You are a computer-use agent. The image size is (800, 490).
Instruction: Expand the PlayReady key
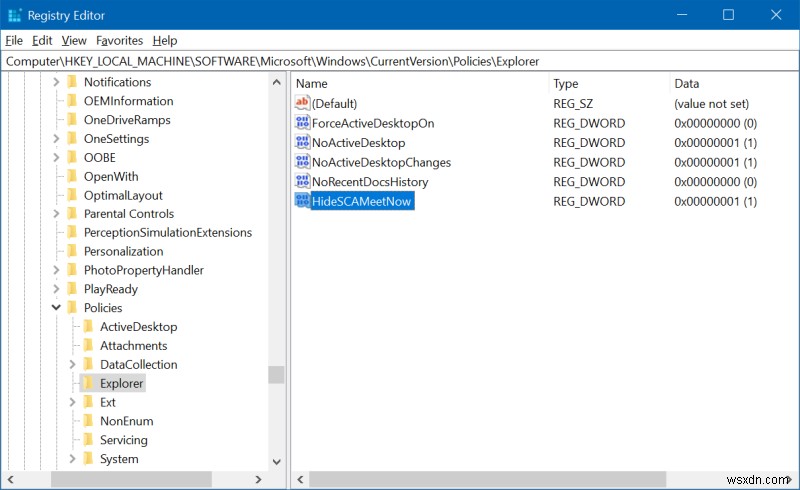coord(56,289)
